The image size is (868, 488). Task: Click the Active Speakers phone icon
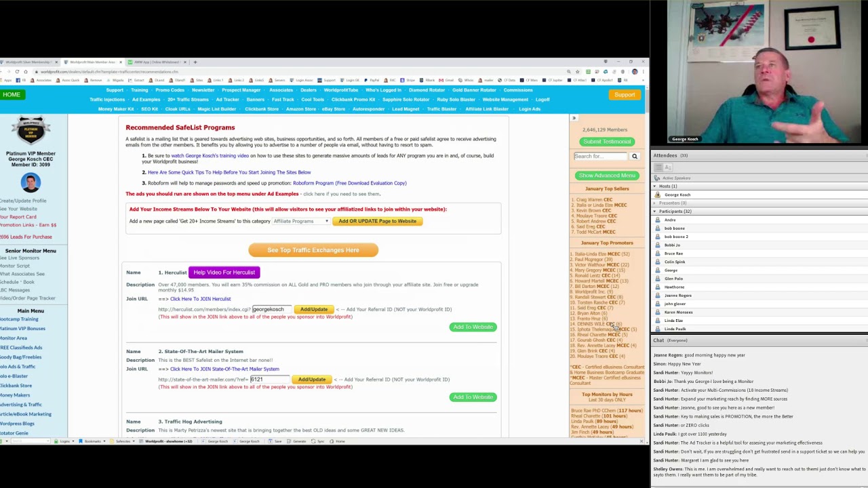[657, 178]
